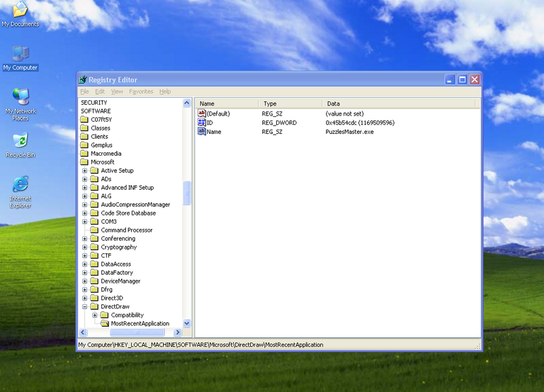
Task: Click the 0x45b54cdc (1169509596) data value
Action: coord(360,123)
